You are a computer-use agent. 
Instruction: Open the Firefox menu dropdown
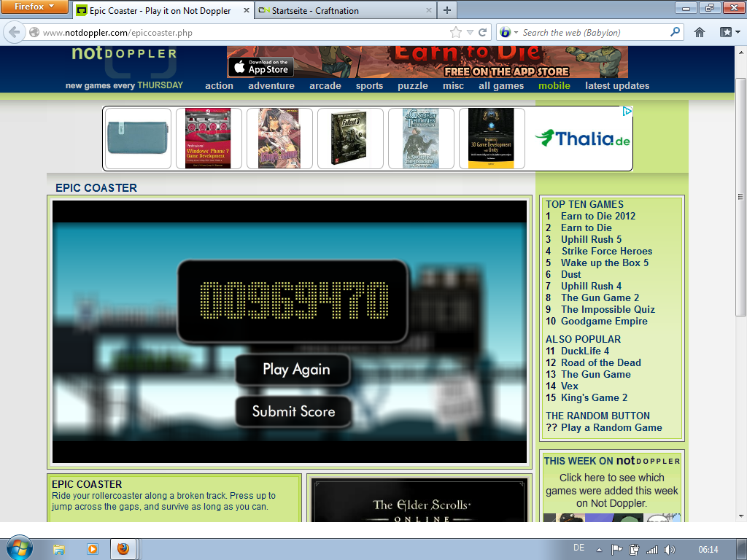(x=34, y=6)
